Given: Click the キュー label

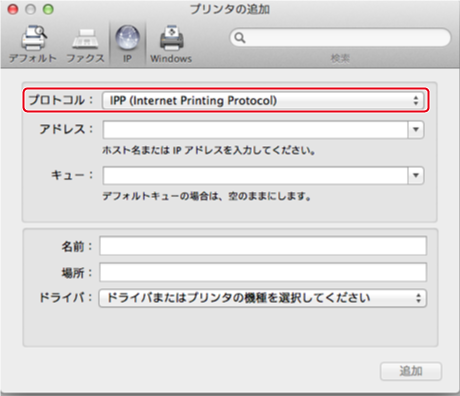Looking at the screenshot, I should click(x=72, y=175).
